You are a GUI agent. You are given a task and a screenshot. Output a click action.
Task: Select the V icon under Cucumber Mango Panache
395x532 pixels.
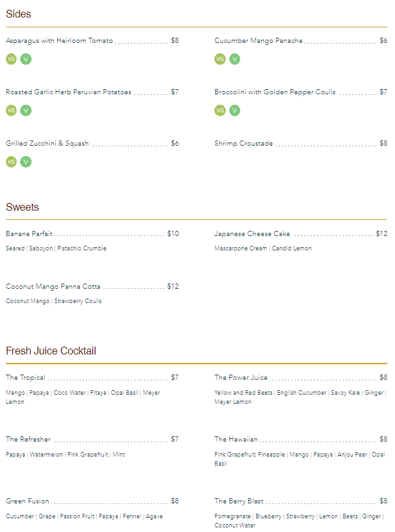click(235, 59)
